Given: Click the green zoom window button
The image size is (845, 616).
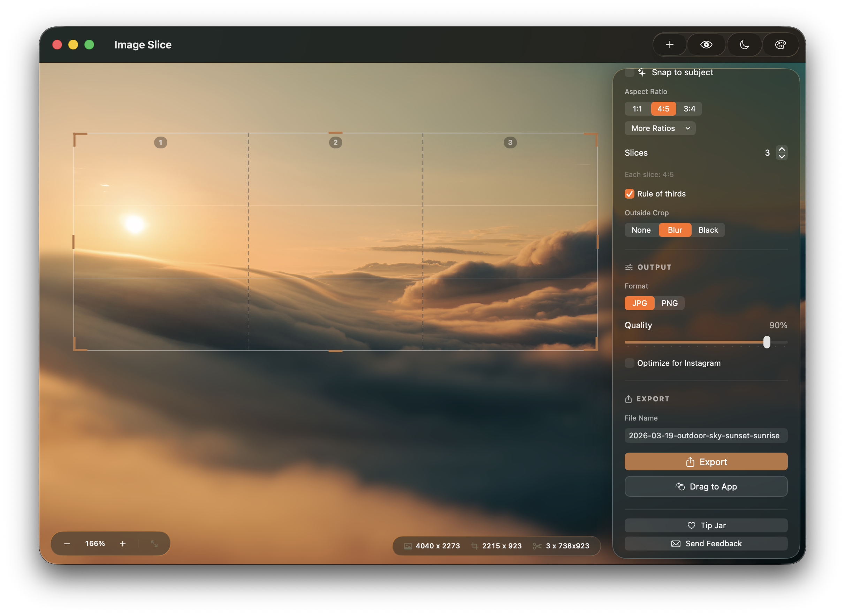Looking at the screenshot, I should (x=89, y=45).
